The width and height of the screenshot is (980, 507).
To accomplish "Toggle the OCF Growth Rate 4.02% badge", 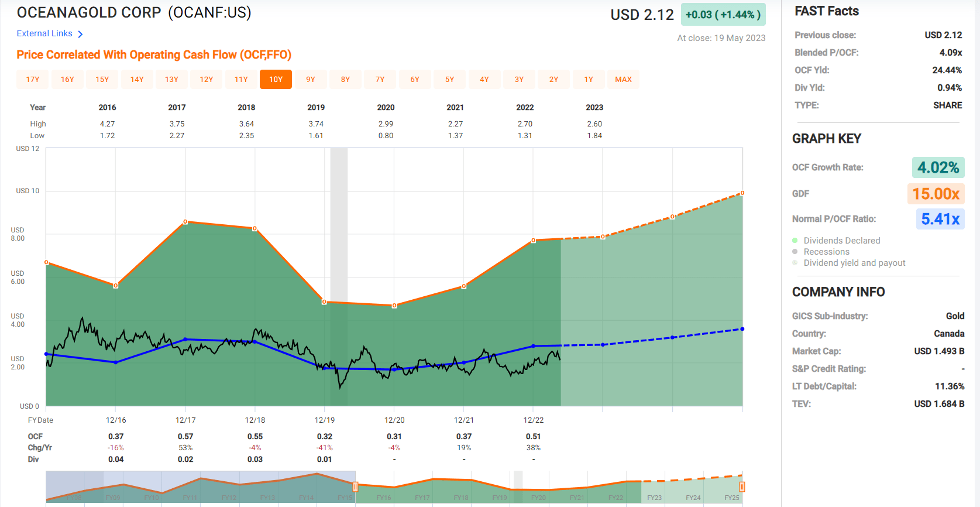I will coord(938,167).
